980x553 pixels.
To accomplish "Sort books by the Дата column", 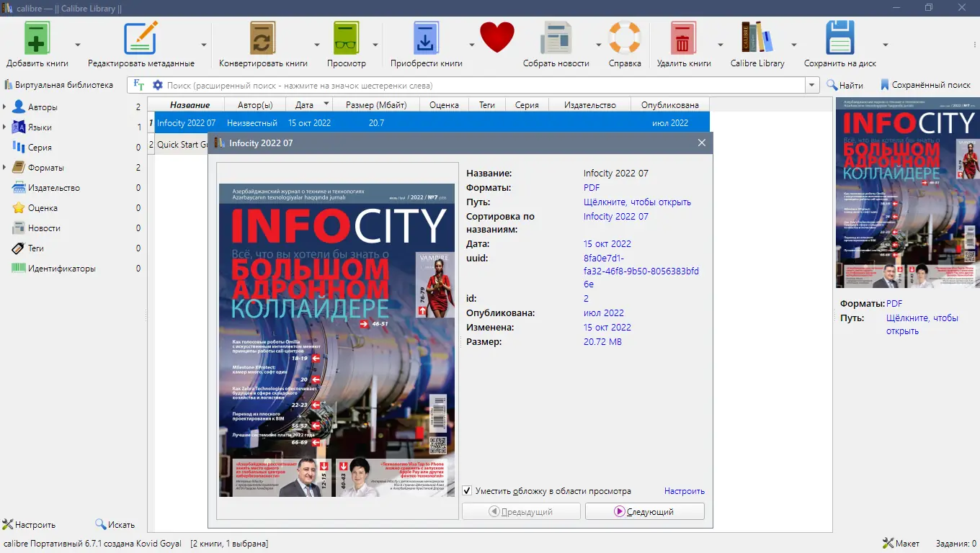I will pyautogui.click(x=308, y=105).
